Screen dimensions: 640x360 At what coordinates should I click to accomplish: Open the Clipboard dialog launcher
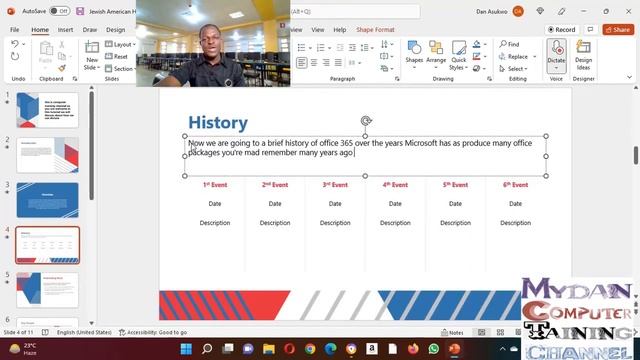tap(75, 79)
